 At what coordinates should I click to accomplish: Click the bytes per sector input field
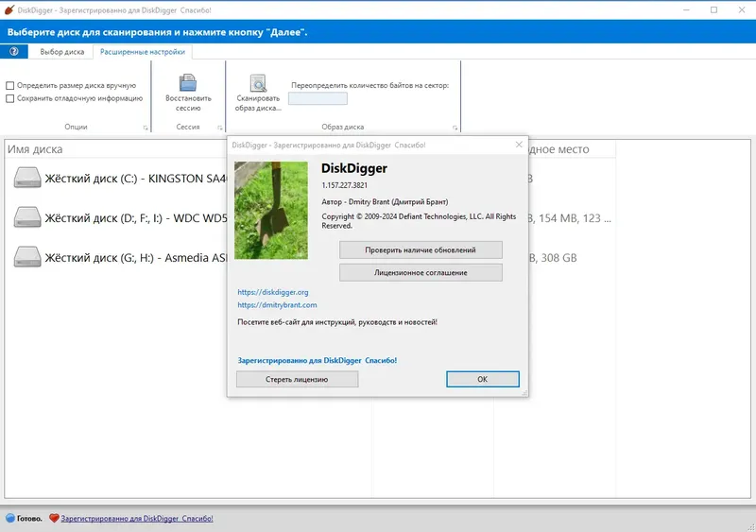[318, 98]
